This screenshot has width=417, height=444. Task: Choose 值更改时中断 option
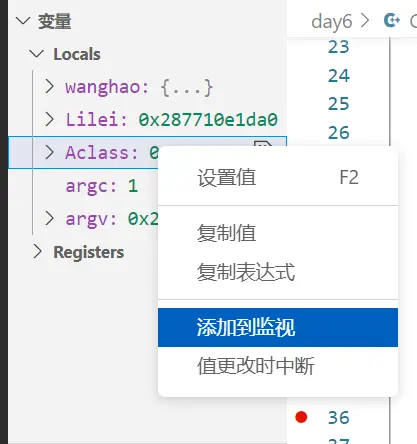tap(278, 366)
